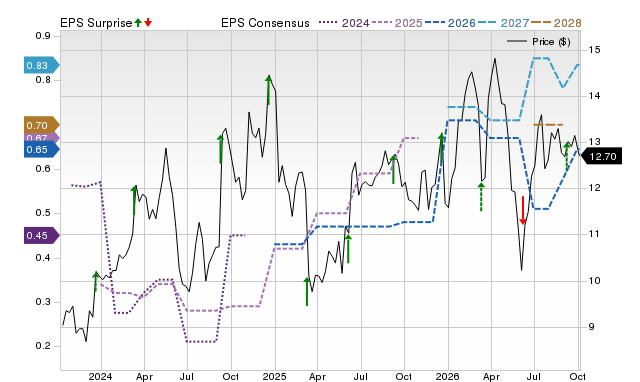This screenshot has width=640, height=382.
Task: Click the brown 2028 consensus dashed line
Action: point(548,124)
